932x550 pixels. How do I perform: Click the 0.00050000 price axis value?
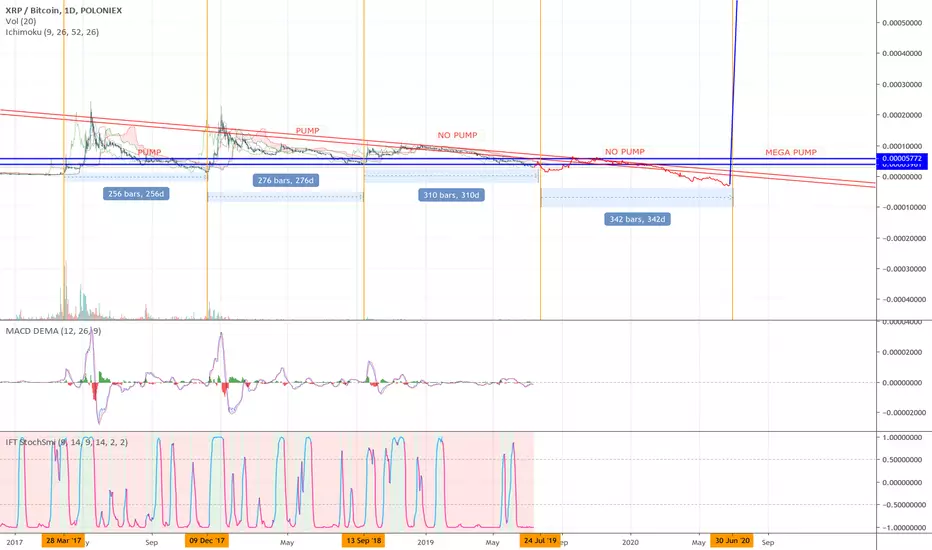[x=902, y=23]
